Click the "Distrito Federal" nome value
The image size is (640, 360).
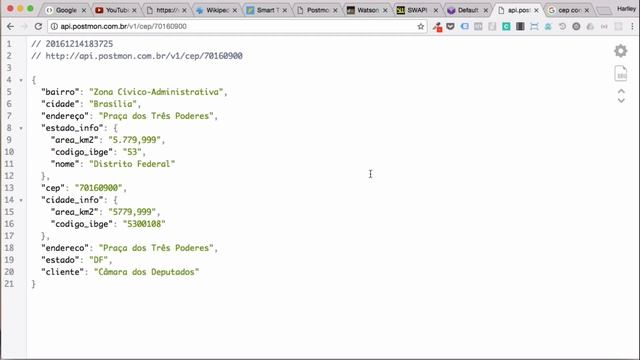(132, 164)
